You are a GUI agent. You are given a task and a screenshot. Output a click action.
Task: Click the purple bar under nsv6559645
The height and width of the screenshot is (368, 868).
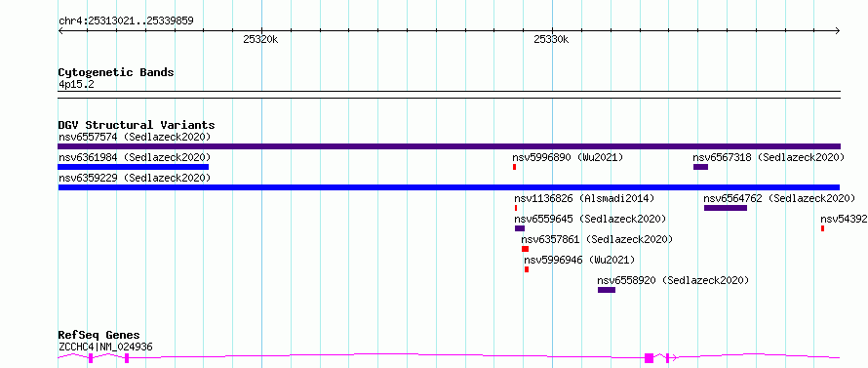click(x=519, y=228)
